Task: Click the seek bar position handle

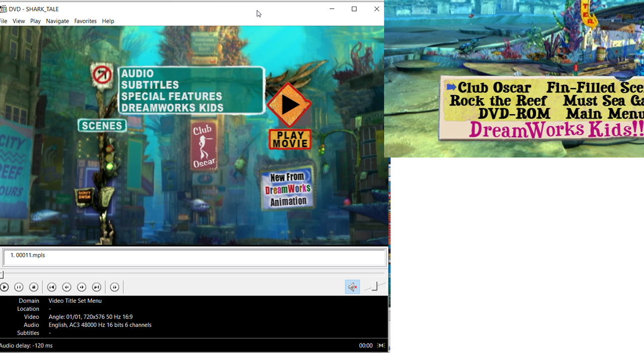Action: click(x=2, y=275)
